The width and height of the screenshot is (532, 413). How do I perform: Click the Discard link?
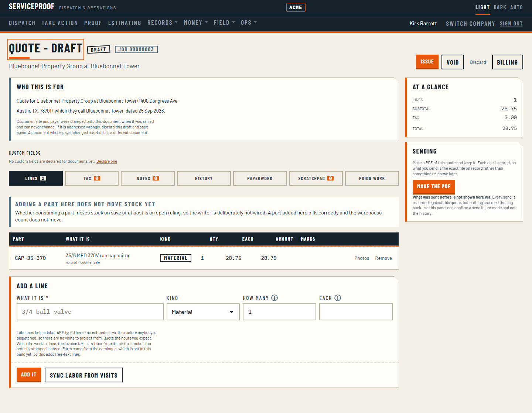point(478,62)
